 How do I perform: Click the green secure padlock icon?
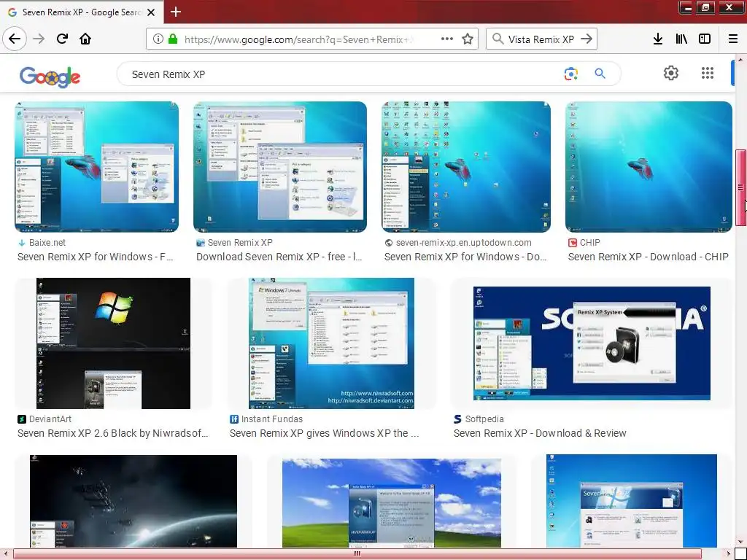point(173,39)
